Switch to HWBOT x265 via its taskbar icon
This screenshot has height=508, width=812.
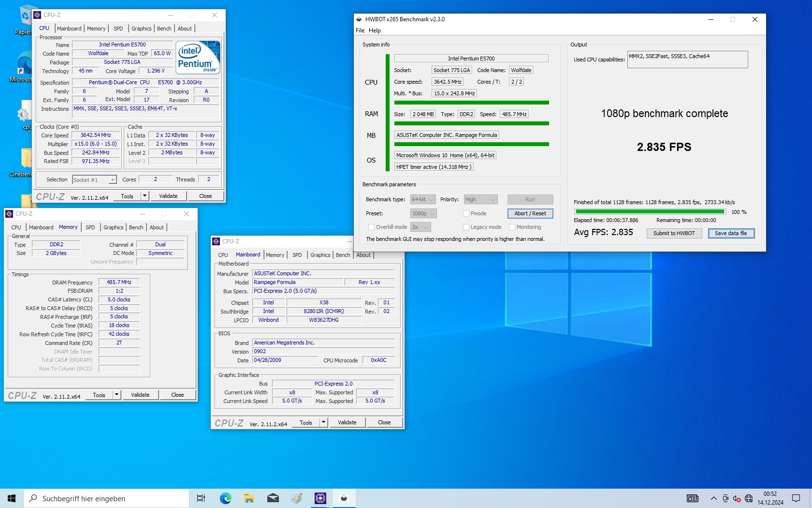(x=344, y=498)
